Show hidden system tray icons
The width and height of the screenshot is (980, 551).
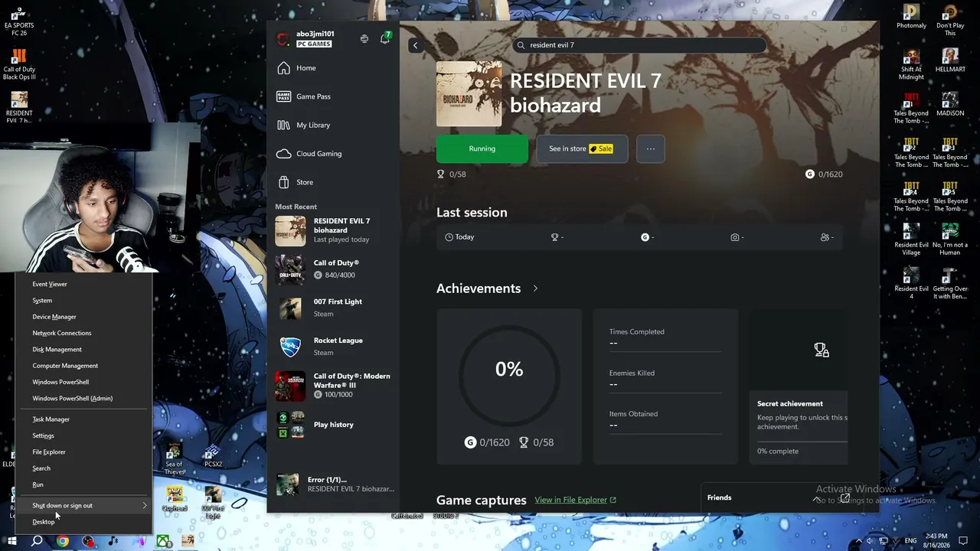(857, 541)
